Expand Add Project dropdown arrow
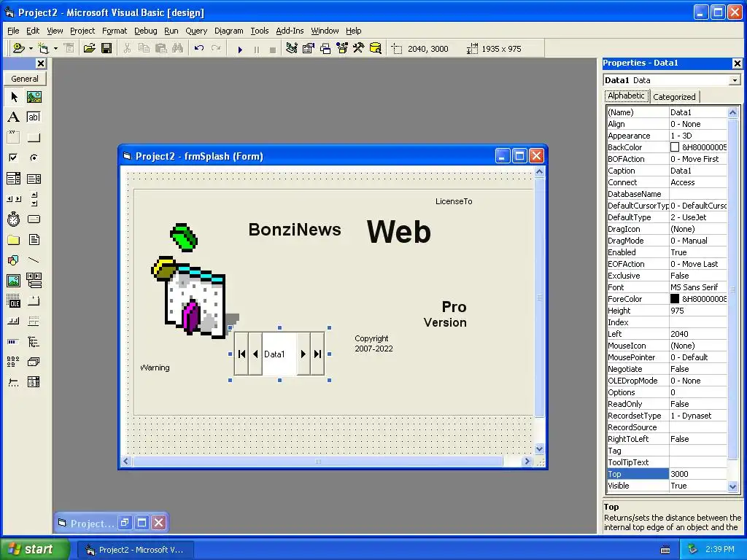 coord(31,48)
